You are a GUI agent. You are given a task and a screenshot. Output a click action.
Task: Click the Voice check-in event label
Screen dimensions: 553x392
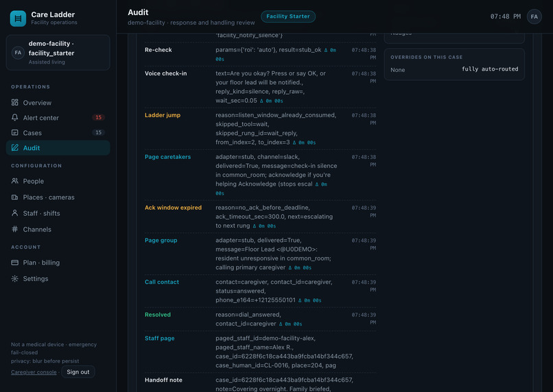[166, 73]
